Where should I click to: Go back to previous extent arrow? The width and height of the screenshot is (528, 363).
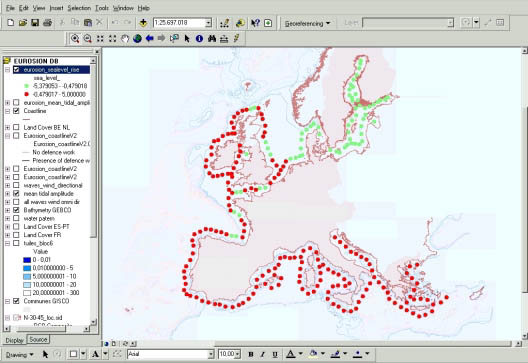point(150,39)
